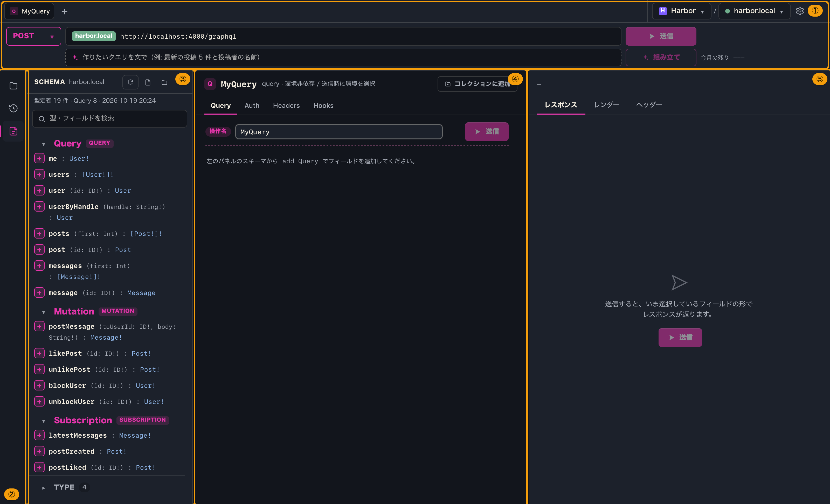This screenshot has height=504, width=830.
Task: Add the postMessage mutation with its plus icon
Action: coord(39,326)
